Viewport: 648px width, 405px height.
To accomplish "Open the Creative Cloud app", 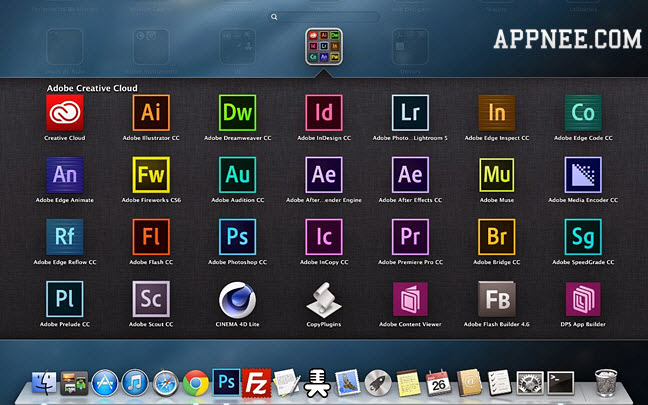I will pos(64,112).
